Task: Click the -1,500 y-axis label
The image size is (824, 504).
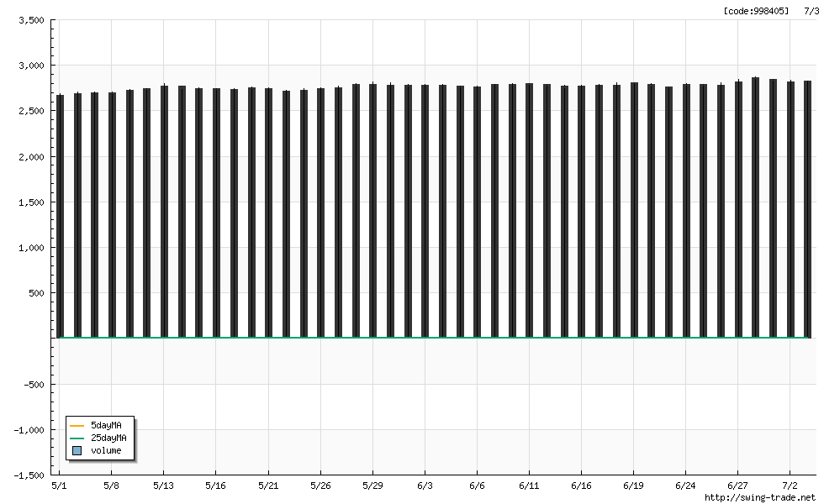Action: coord(29,475)
